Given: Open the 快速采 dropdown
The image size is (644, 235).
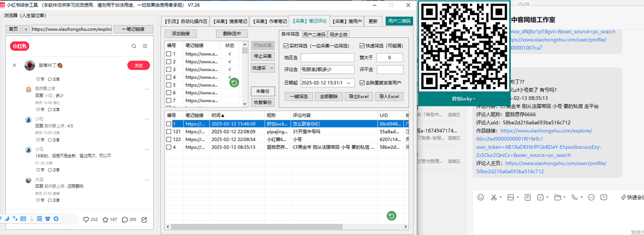Looking at the screenshot, I should (x=263, y=68).
